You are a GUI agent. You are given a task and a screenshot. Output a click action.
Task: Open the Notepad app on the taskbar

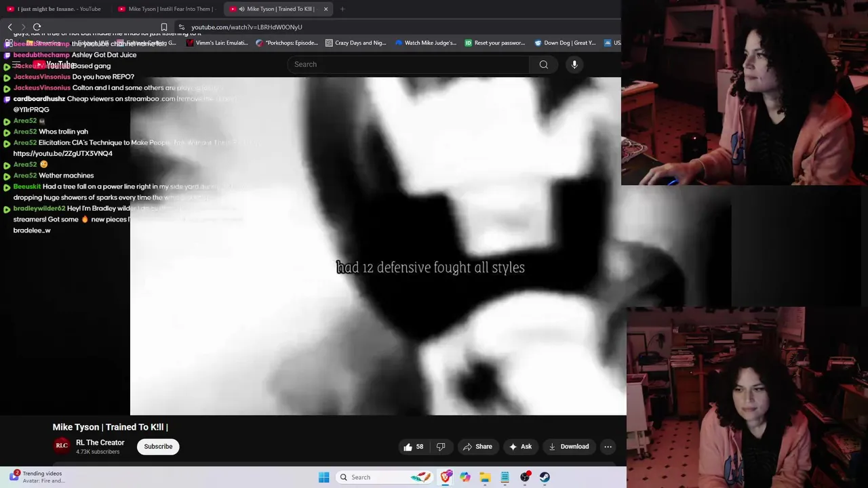pyautogui.click(x=505, y=477)
